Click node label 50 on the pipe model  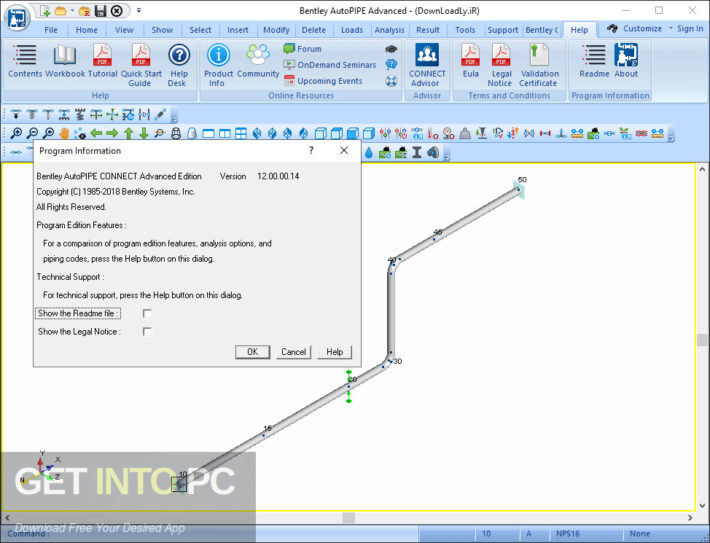click(x=522, y=179)
